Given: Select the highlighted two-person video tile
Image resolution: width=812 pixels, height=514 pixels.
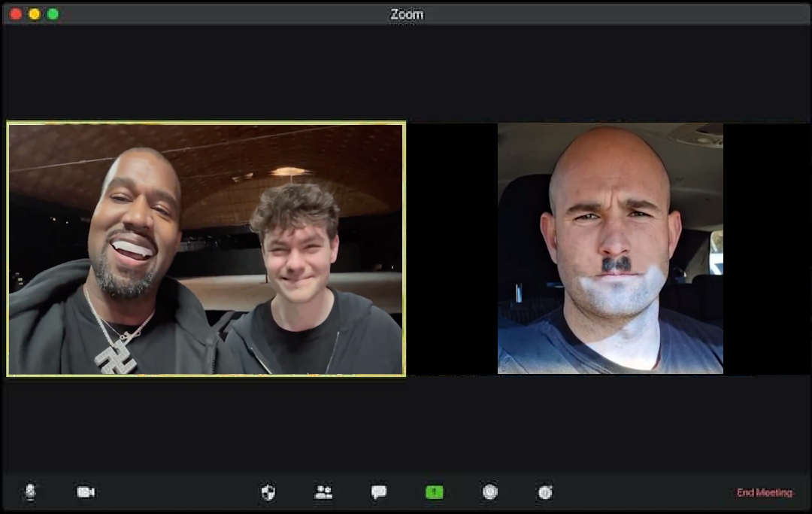Looking at the screenshot, I should [206, 248].
